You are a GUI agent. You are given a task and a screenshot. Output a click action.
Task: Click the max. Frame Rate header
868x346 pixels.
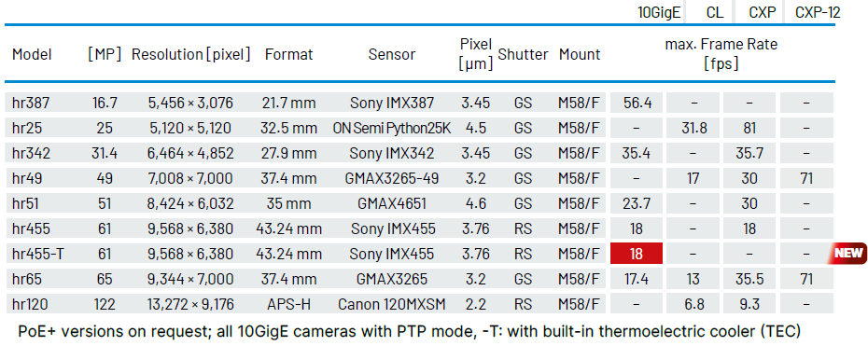pyautogui.click(x=721, y=54)
